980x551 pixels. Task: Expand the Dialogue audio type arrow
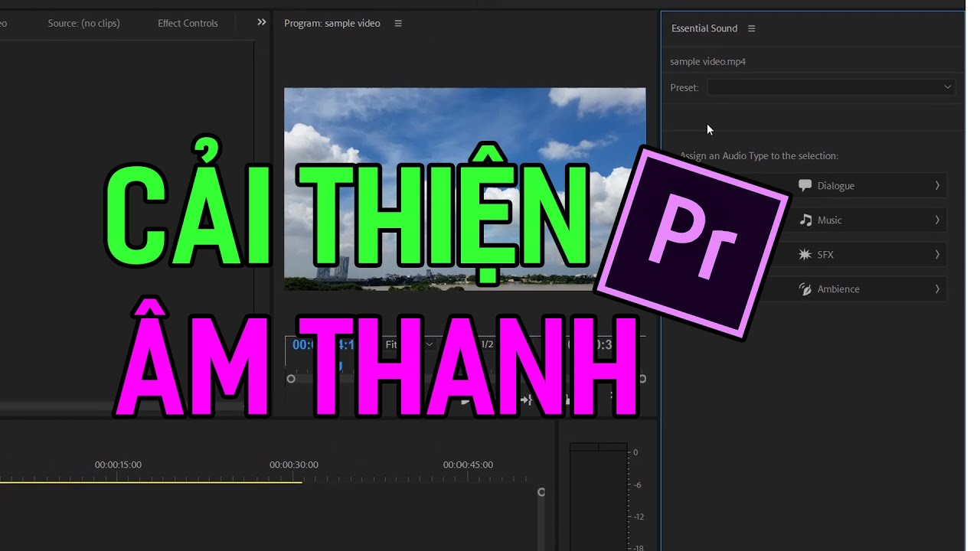(937, 185)
